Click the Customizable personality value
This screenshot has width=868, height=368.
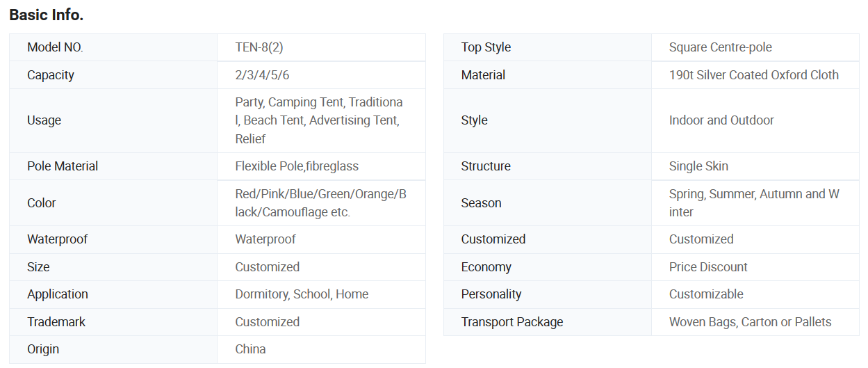[705, 294]
